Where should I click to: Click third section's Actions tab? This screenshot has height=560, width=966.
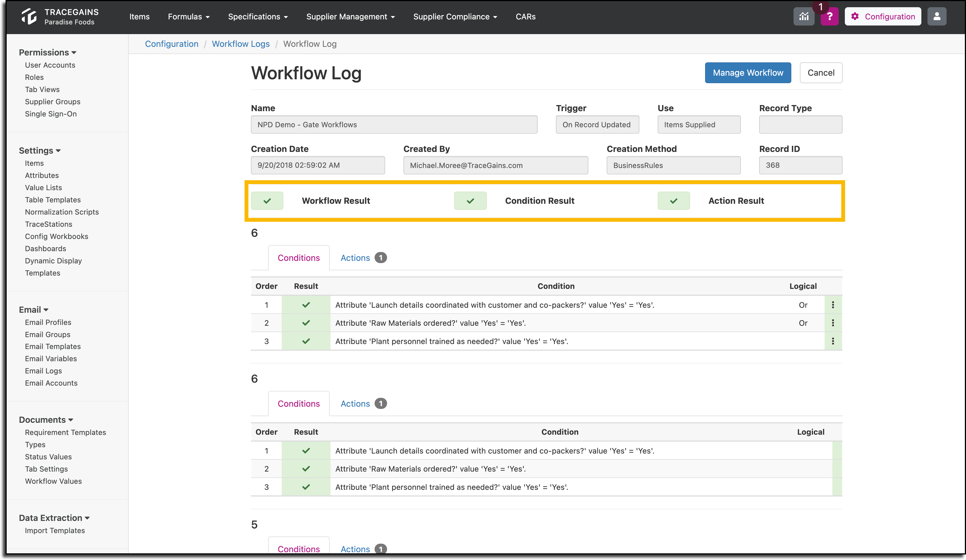(x=363, y=549)
